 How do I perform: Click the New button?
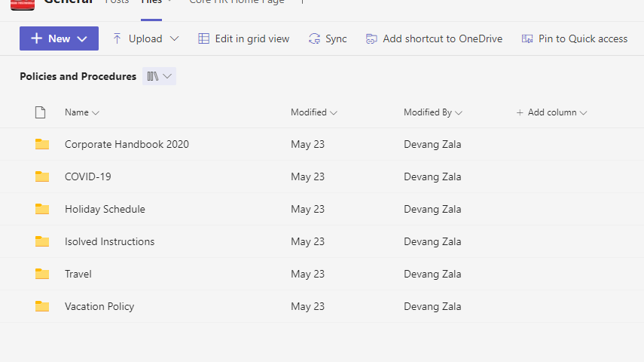click(59, 38)
